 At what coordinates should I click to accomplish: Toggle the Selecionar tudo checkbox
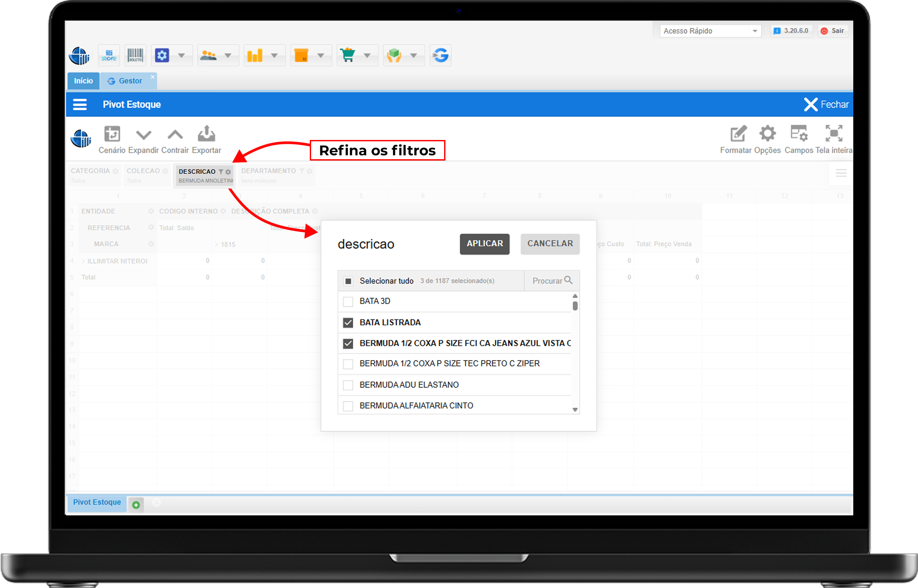[x=348, y=281]
